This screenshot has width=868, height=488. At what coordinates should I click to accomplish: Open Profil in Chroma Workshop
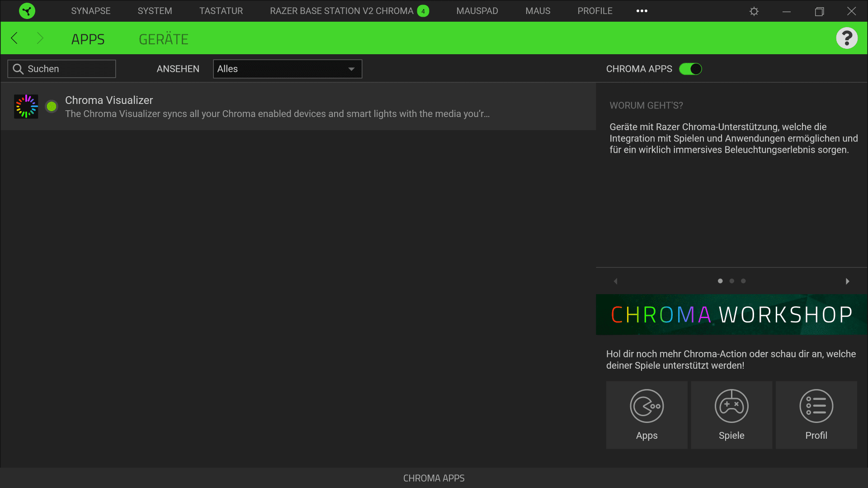[x=816, y=415]
